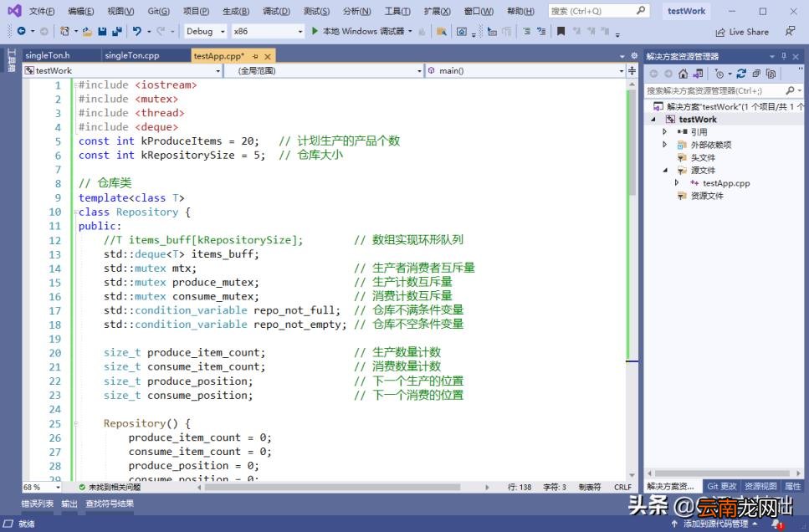Click the Send Feedback icon
Screen dimensions: 809x532
tap(790, 32)
